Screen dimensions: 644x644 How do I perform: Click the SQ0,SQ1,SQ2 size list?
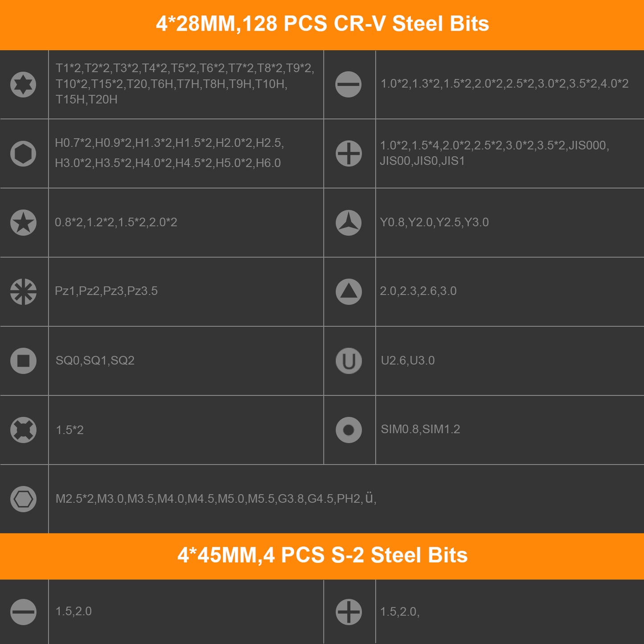(x=95, y=360)
